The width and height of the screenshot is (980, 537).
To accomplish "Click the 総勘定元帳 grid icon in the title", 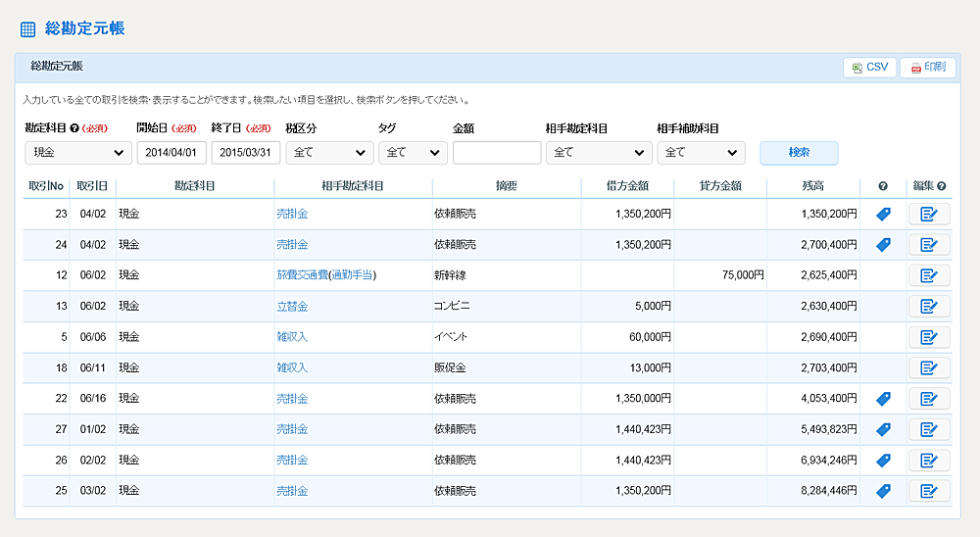I will [x=28, y=28].
